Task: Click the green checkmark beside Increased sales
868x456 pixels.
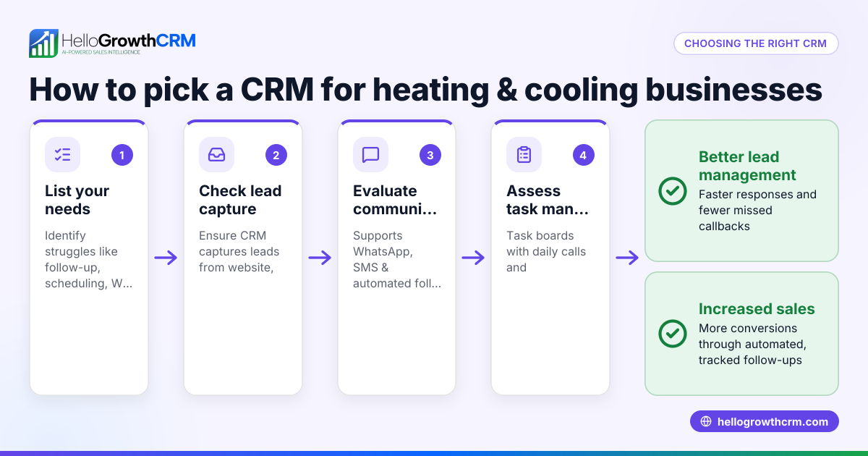Action: tap(673, 334)
